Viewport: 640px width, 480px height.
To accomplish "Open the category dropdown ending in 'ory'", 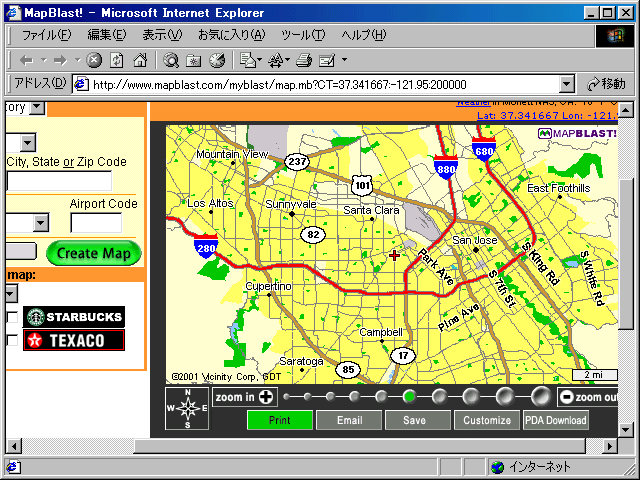I will tap(38, 108).
